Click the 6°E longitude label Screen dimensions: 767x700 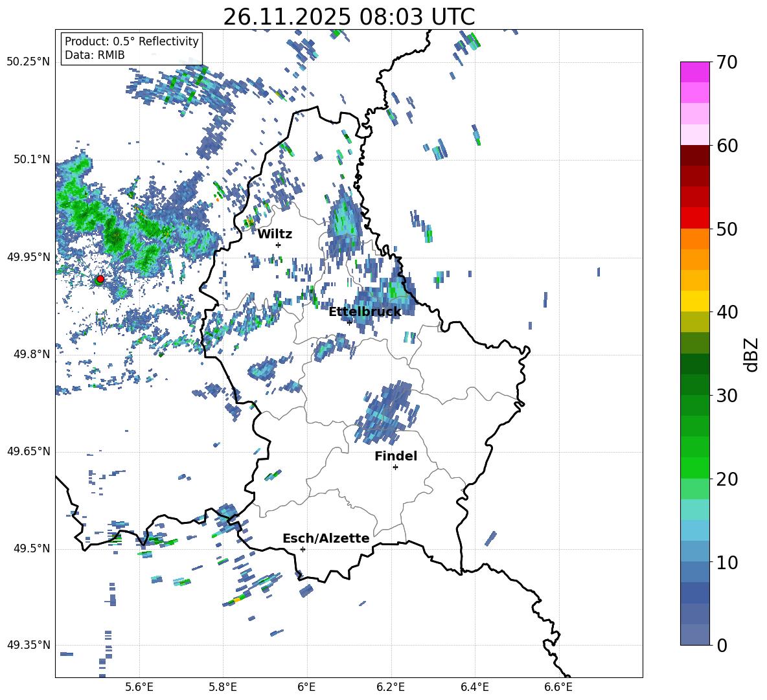pyautogui.click(x=306, y=687)
